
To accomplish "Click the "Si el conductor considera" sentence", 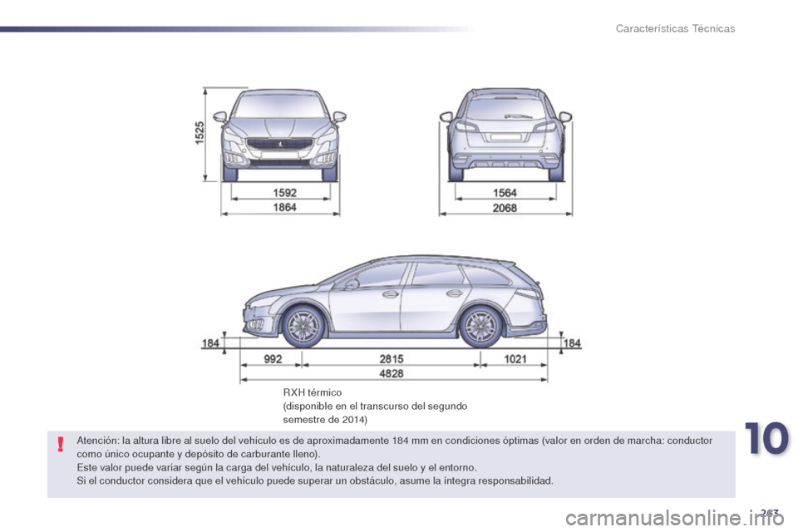I will (314, 480).
